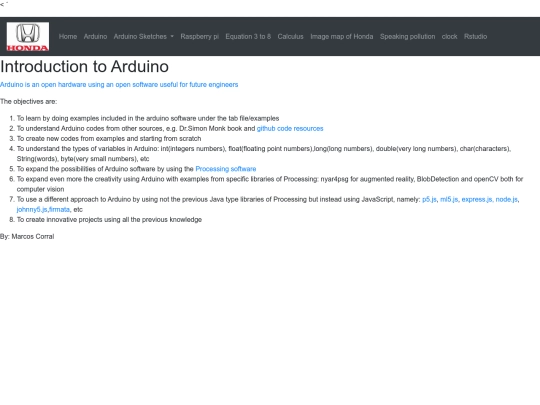Go to the Arduino nav item
This screenshot has width=540, height=405.
click(95, 37)
